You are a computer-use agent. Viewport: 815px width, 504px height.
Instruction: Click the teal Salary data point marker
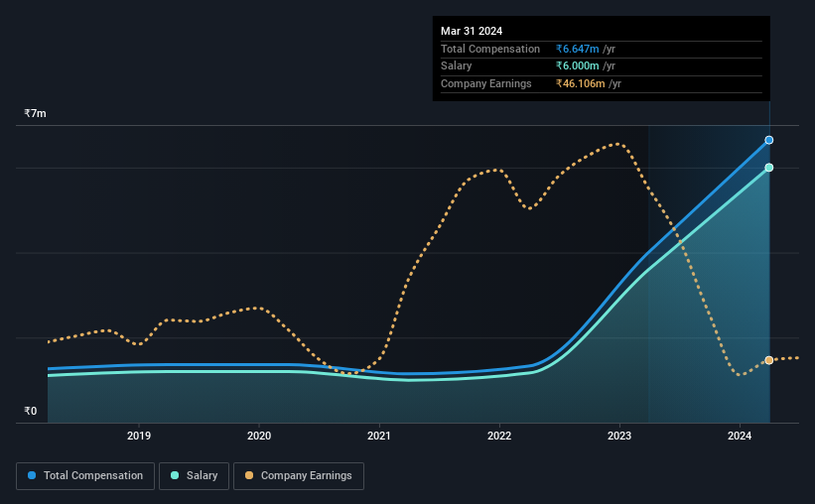tap(768, 168)
